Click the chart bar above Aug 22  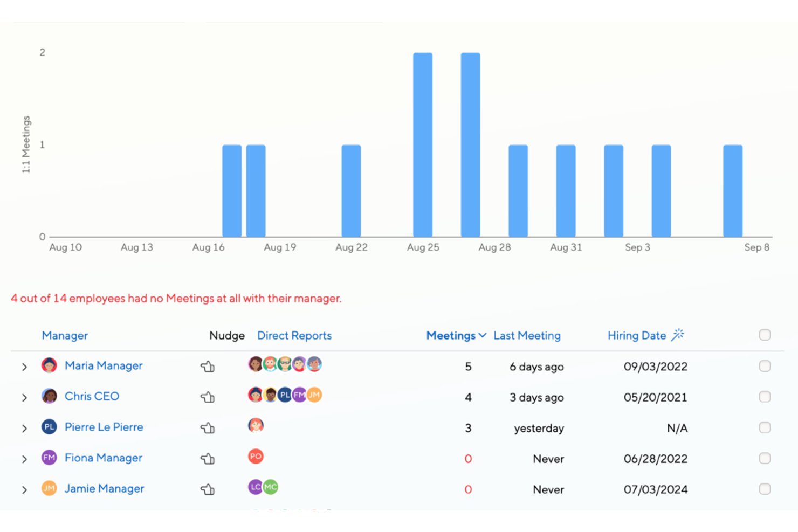point(351,191)
